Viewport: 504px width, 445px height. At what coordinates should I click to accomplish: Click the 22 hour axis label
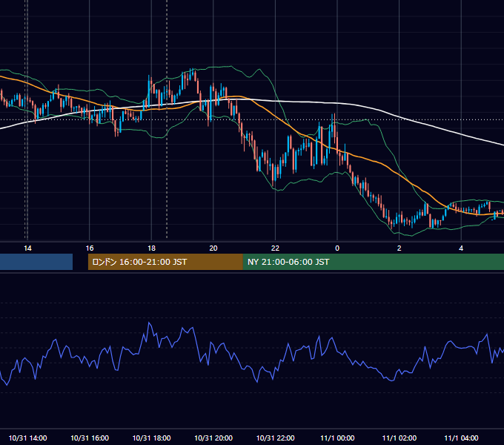275,248
